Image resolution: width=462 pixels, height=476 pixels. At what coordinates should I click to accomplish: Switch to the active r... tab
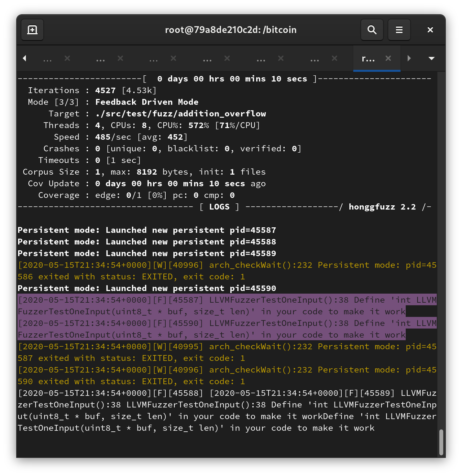click(368, 59)
